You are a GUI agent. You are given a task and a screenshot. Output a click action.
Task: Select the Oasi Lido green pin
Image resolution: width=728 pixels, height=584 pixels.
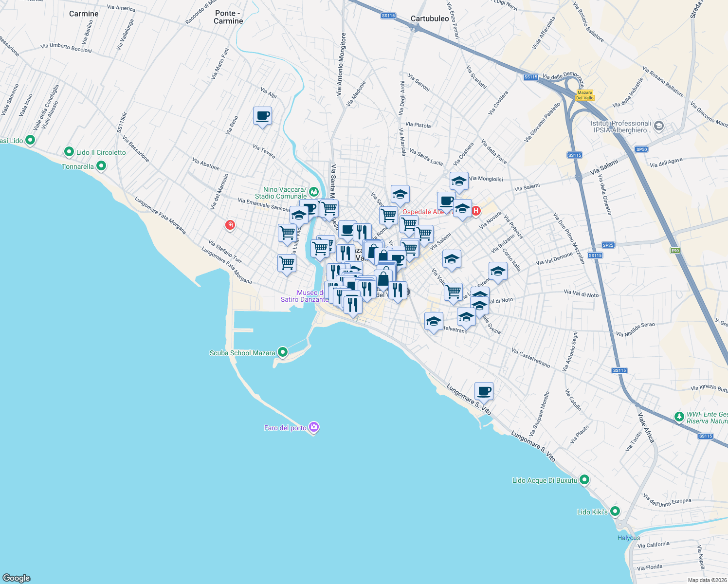[x=30, y=140]
